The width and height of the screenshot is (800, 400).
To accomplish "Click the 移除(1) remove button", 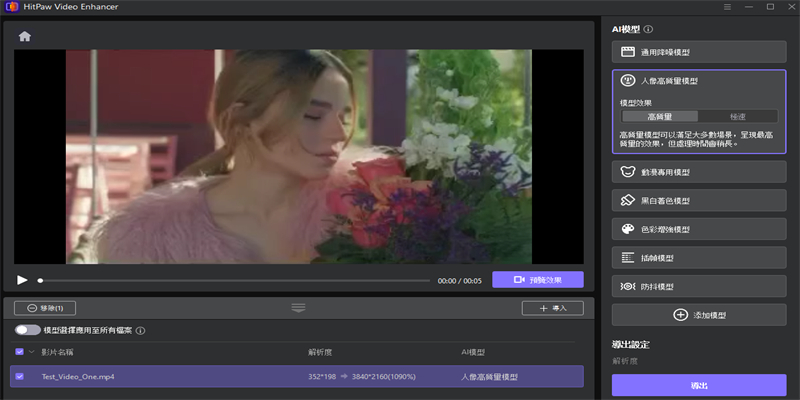I will [x=45, y=308].
